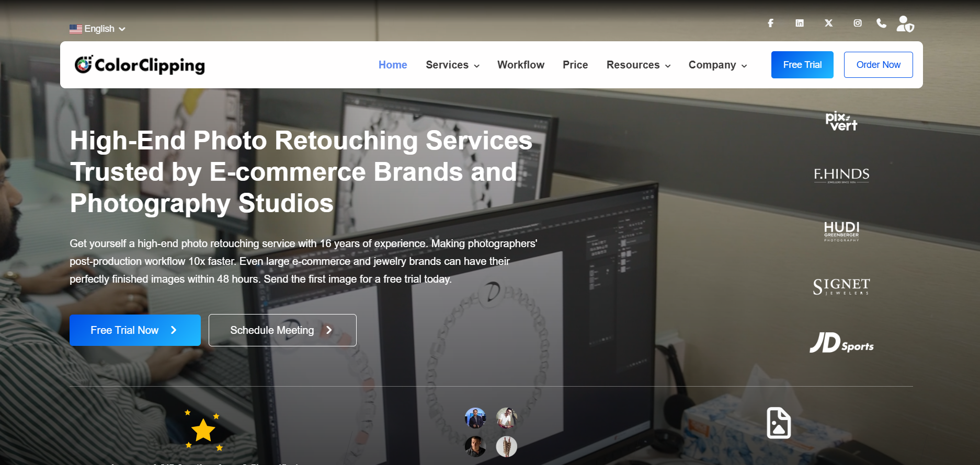Click the user account shield icon
The width and height of the screenshot is (980, 465).
tap(905, 24)
